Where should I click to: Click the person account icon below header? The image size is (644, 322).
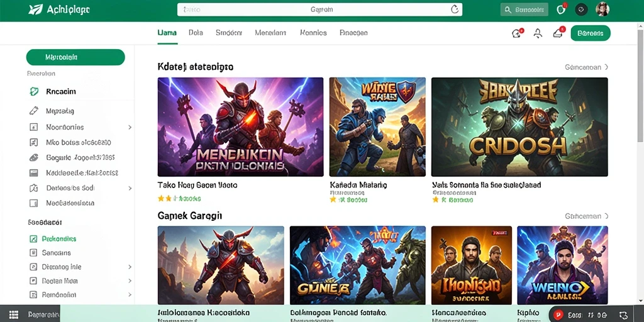click(x=538, y=33)
